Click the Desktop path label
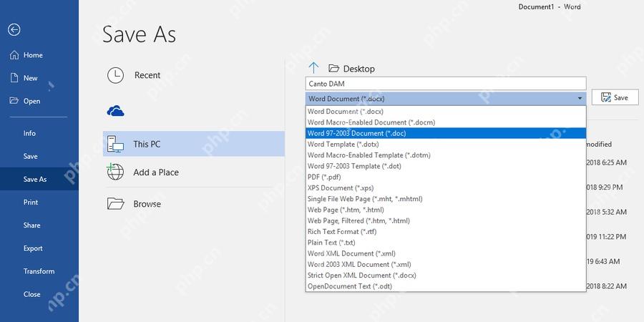Screen dimensions: 644x322 click(x=359, y=69)
